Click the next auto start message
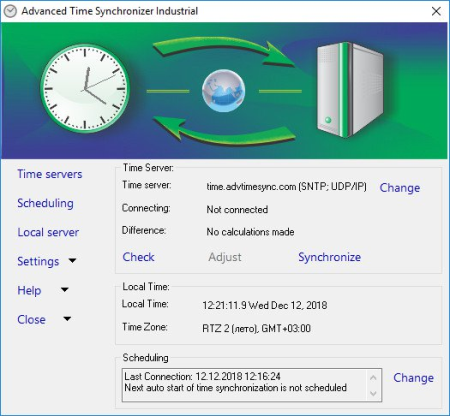Screen dimensions: 450x416 point(235,388)
